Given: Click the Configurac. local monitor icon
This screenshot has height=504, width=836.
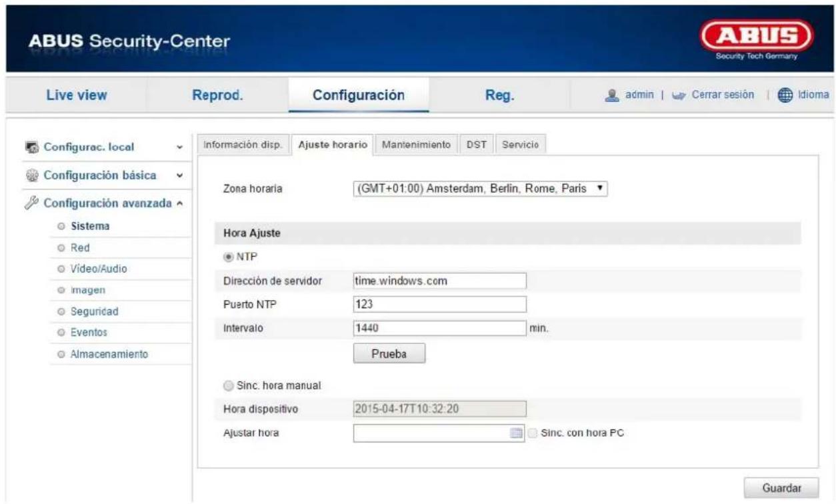Looking at the screenshot, I should pos(31,147).
